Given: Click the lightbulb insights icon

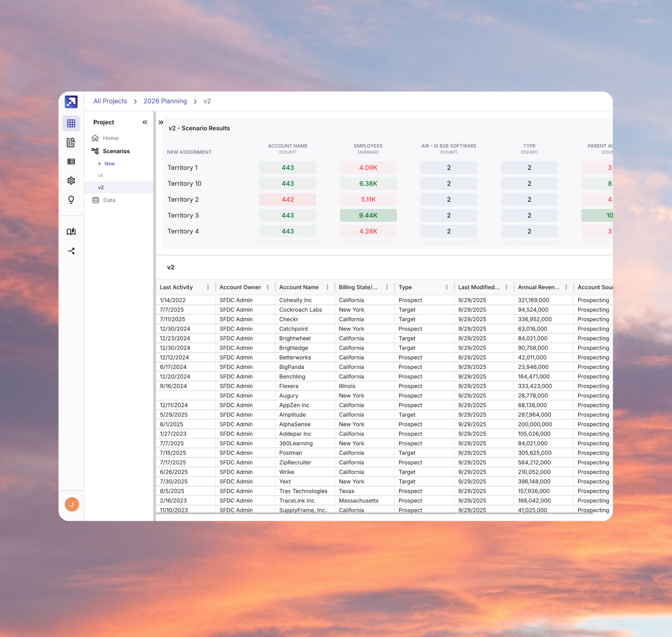Looking at the screenshot, I should click(x=71, y=200).
